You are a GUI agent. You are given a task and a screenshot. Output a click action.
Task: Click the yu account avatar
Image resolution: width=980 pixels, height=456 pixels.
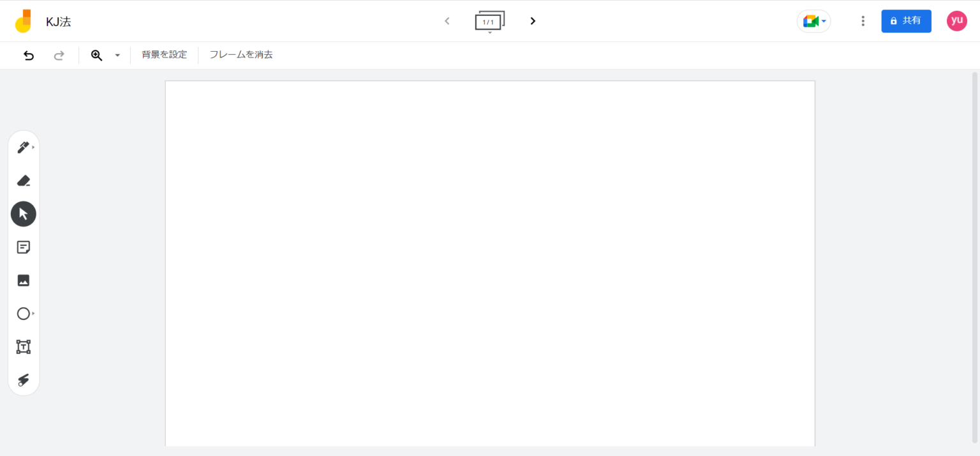coord(956,20)
